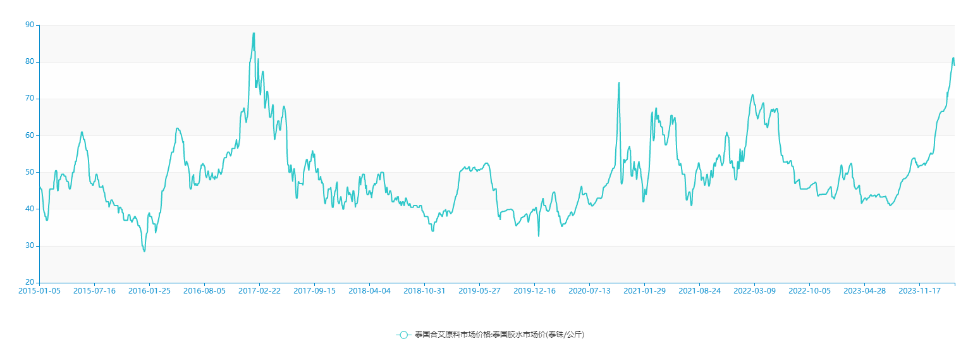This screenshot has height=346, width=980.
Task: Select the 2020-07-13 date tick label
Action: point(589,291)
